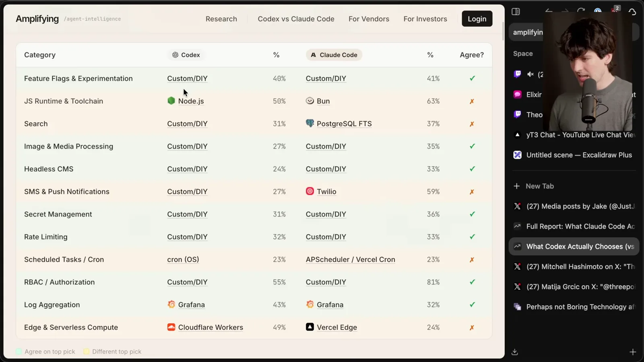The height and width of the screenshot is (362, 644).
Task: Click APScheduler / Vercel Cron entry
Action: pos(350,259)
